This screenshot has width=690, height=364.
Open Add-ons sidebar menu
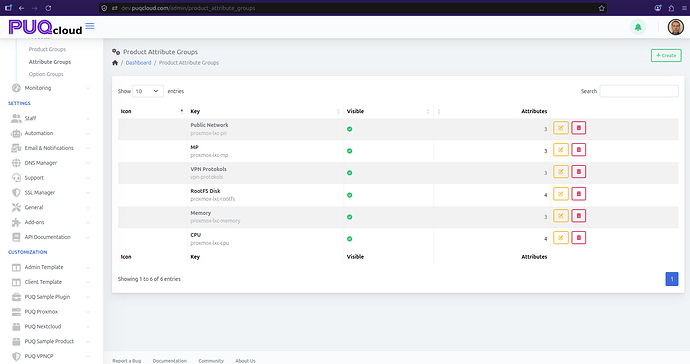coord(51,222)
